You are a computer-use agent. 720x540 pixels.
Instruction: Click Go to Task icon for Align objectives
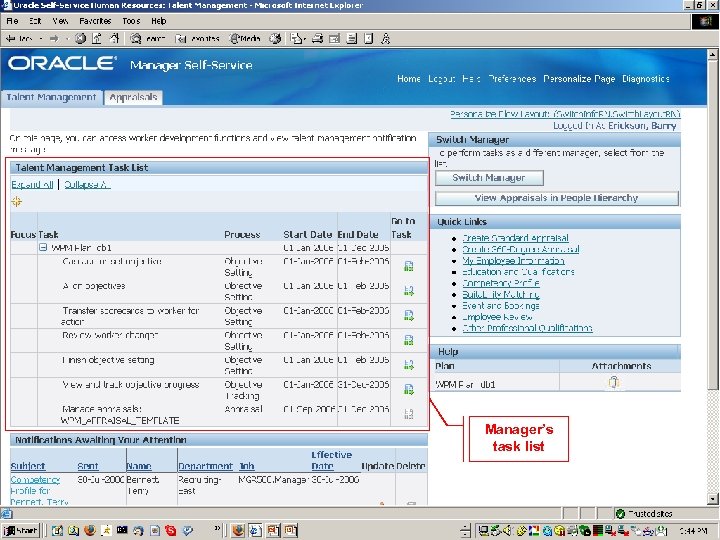click(x=409, y=291)
